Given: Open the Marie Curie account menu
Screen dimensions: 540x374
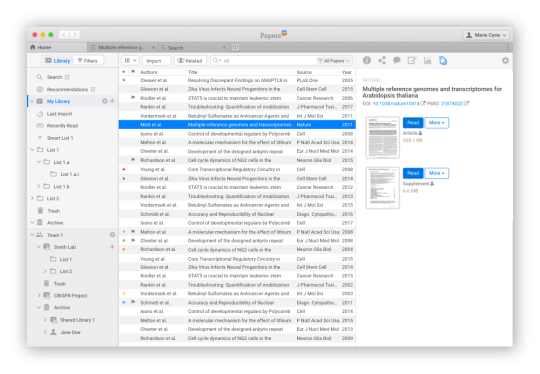Looking at the screenshot, I should (x=486, y=35).
